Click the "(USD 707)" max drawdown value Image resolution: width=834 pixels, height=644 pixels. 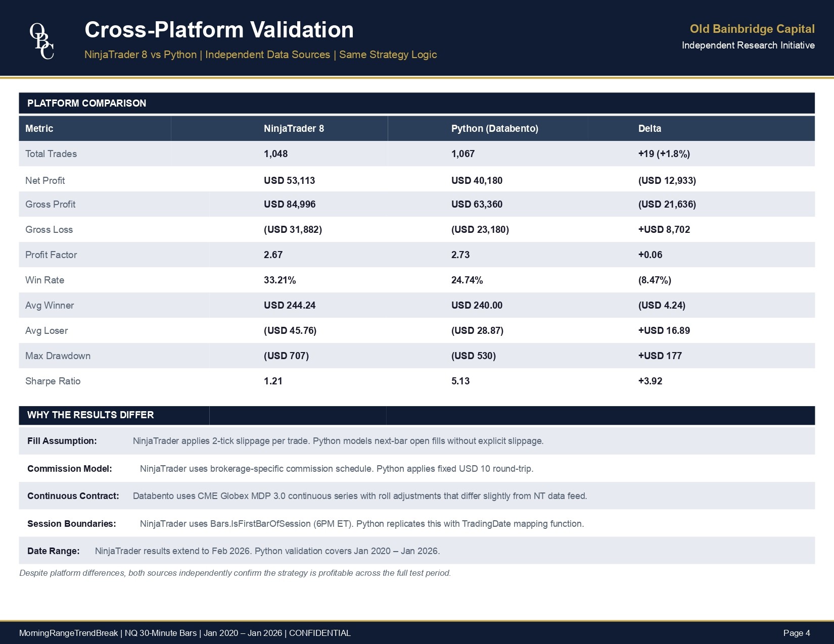(286, 356)
